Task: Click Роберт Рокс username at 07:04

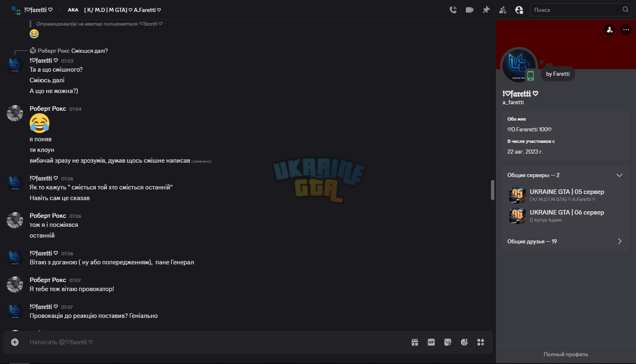Action: click(x=48, y=109)
